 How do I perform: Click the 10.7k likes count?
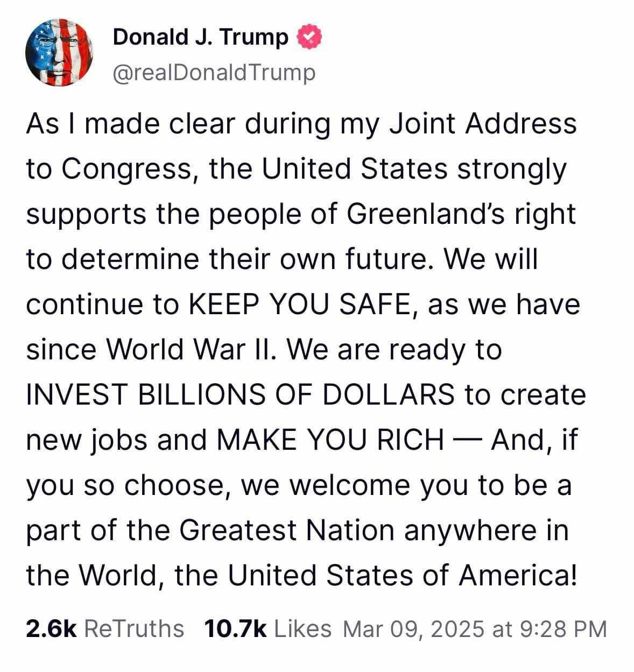click(x=236, y=628)
